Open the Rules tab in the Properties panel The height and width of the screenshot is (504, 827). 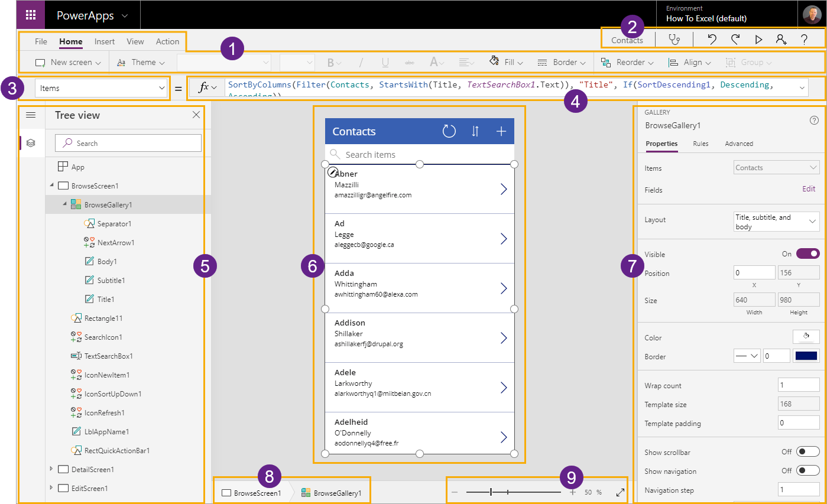coord(700,144)
